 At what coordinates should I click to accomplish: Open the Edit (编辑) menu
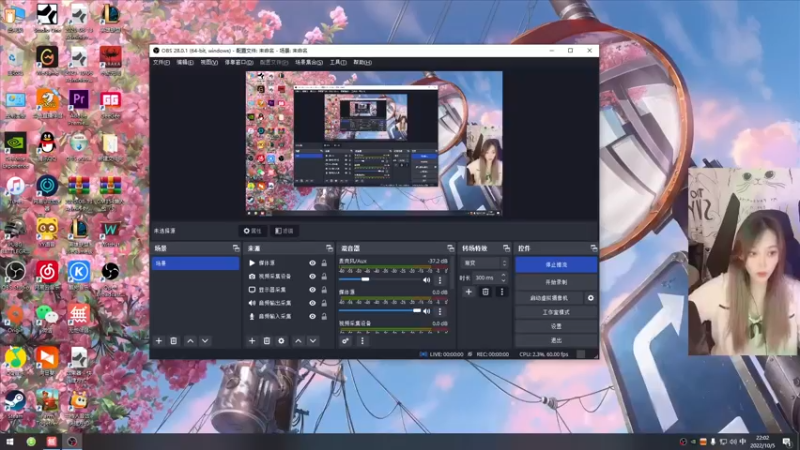(185, 62)
